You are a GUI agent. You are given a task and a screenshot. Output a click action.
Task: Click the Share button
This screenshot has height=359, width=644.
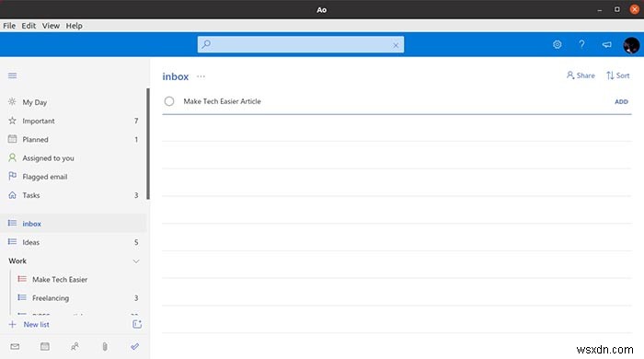click(x=581, y=75)
